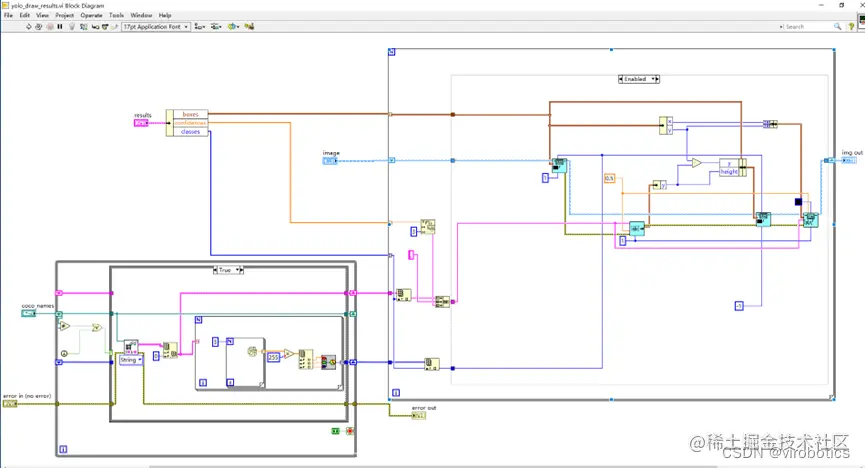Click the Pause toolbar button
Screen dimensions: 865x468
coord(60,26)
